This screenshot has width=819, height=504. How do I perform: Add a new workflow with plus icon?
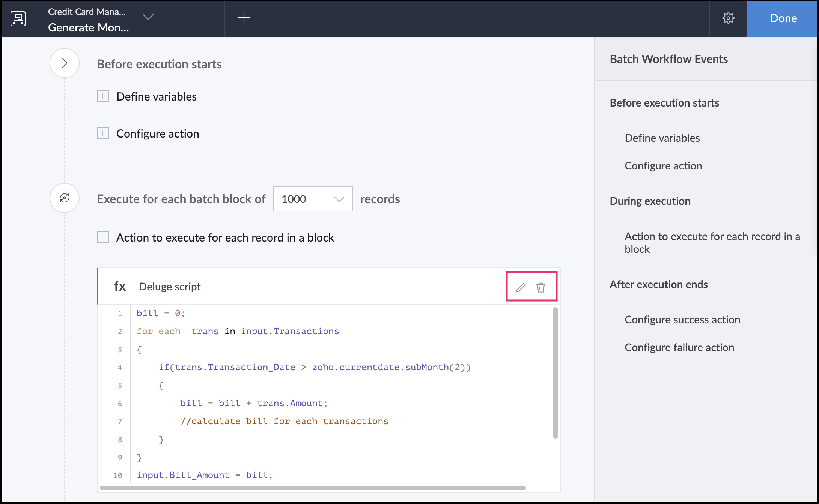[x=244, y=17]
